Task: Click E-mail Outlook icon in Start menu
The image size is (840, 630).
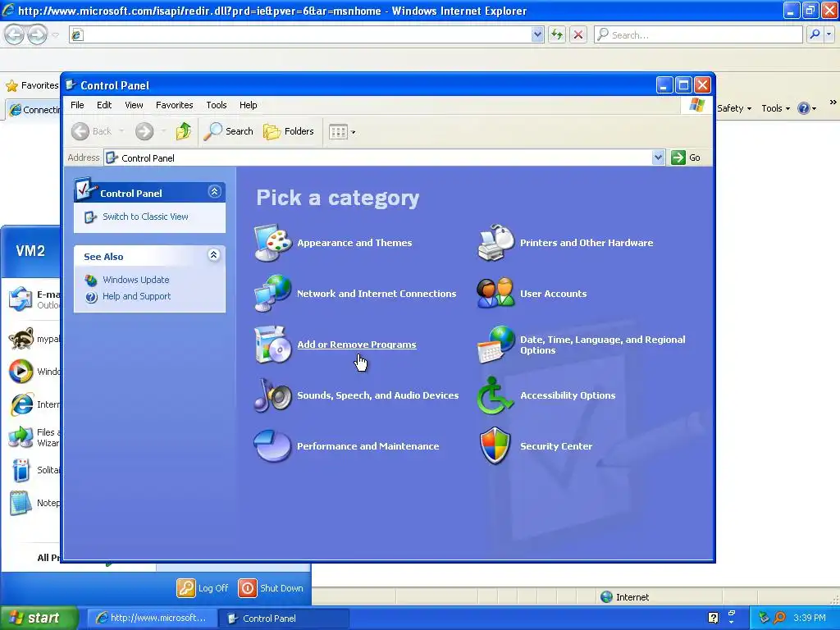Action: pyautogui.click(x=21, y=299)
